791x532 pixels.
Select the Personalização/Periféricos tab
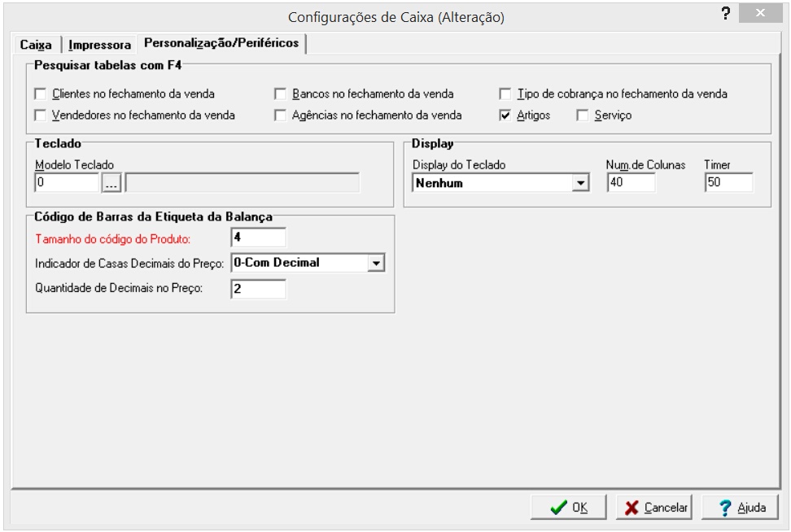click(x=221, y=43)
